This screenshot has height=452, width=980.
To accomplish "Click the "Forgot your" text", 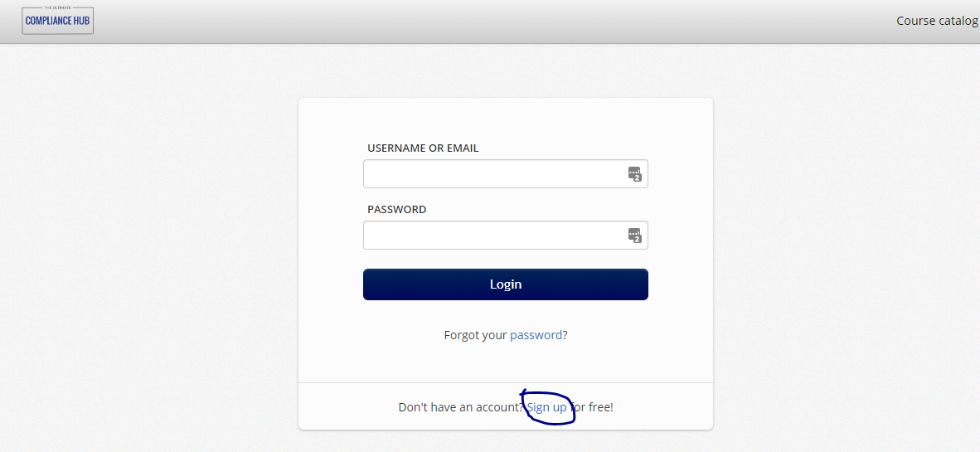I will coord(476,335).
